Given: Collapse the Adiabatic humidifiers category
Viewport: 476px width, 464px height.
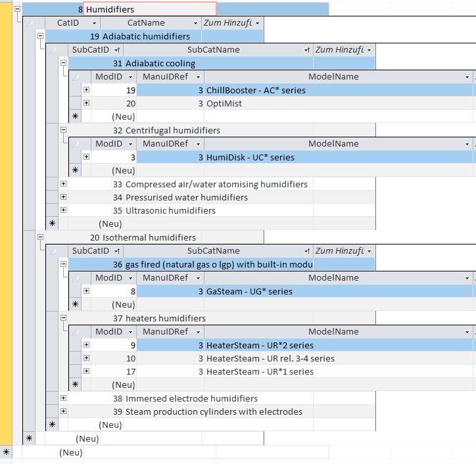Looking at the screenshot, I should tap(40, 35).
